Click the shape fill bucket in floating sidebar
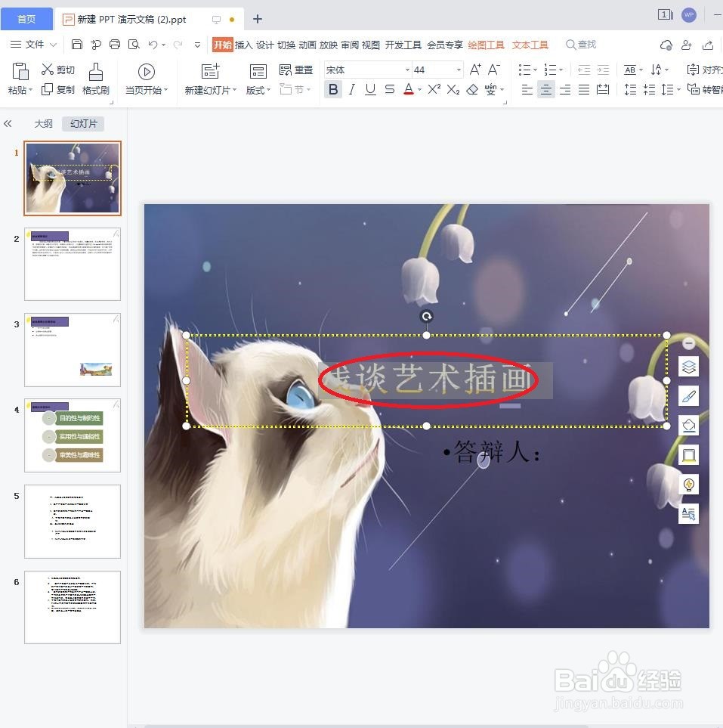This screenshot has width=723, height=728. click(x=689, y=426)
